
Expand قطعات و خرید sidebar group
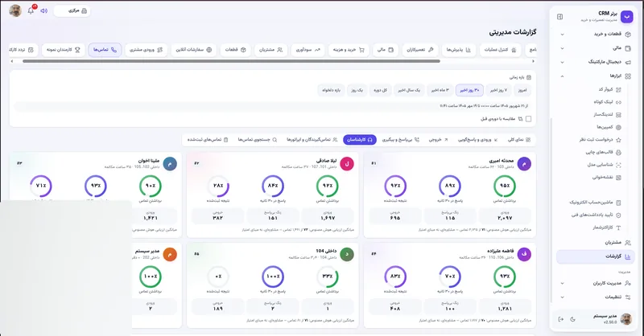click(595, 34)
